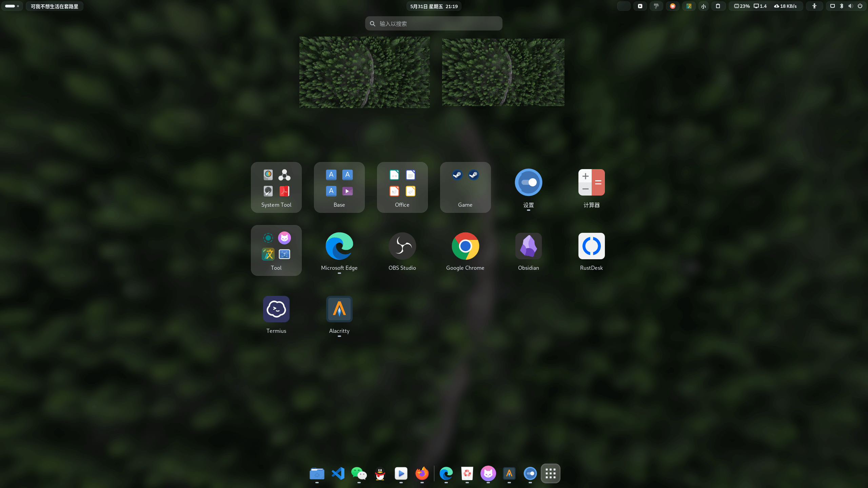868x488 pixels.
Task: Switch to the second workspace thumbnail
Action: pyautogui.click(x=503, y=72)
